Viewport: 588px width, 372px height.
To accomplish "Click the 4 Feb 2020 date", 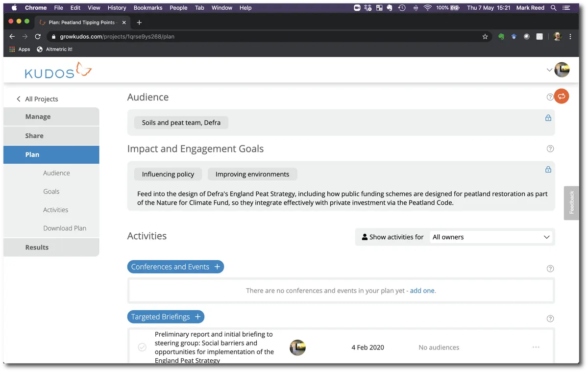I will coord(367,347).
